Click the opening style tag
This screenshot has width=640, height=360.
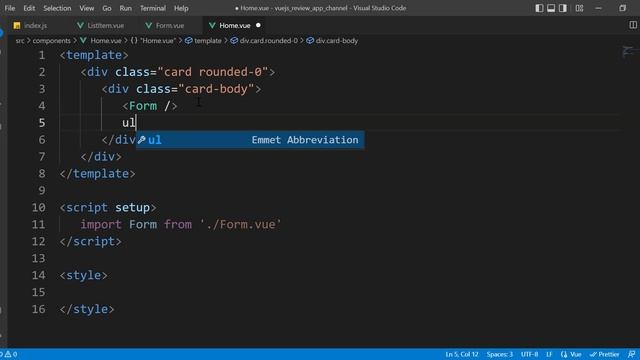pyautogui.click(x=83, y=276)
